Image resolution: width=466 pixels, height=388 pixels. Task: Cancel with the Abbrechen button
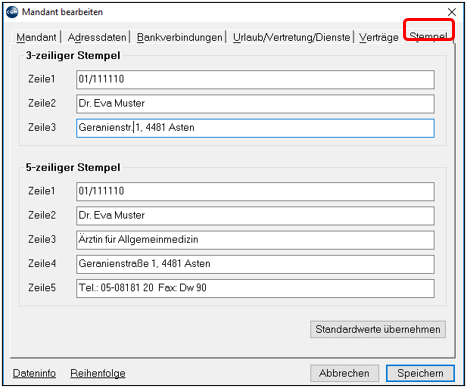tap(344, 373)
